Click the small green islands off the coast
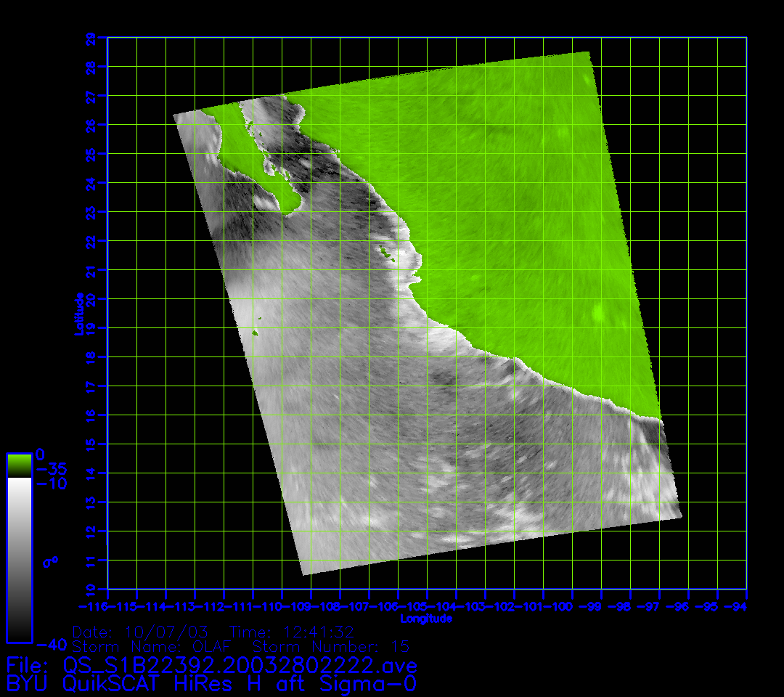 click(385, 253)
